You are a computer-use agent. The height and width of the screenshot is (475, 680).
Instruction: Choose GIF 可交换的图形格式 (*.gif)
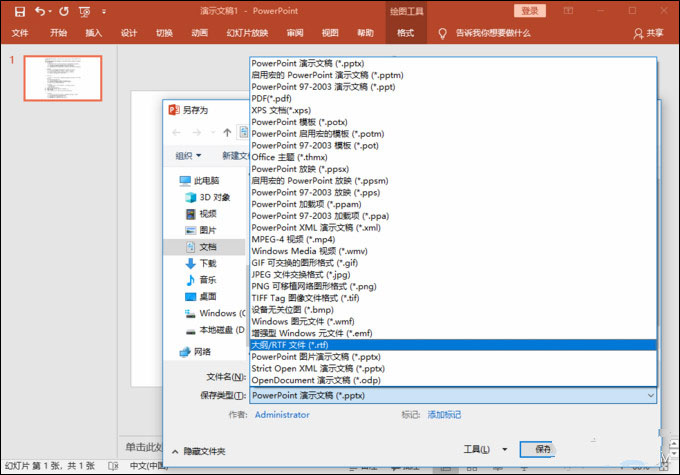(453, 262)
